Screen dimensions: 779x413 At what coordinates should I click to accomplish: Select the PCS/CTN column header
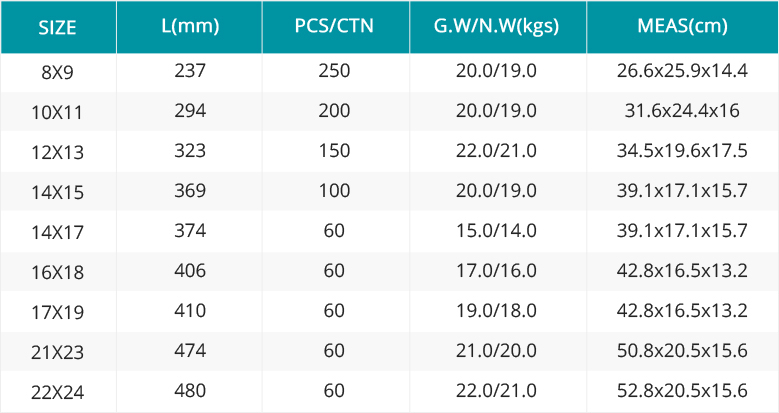tap(335, 27)
